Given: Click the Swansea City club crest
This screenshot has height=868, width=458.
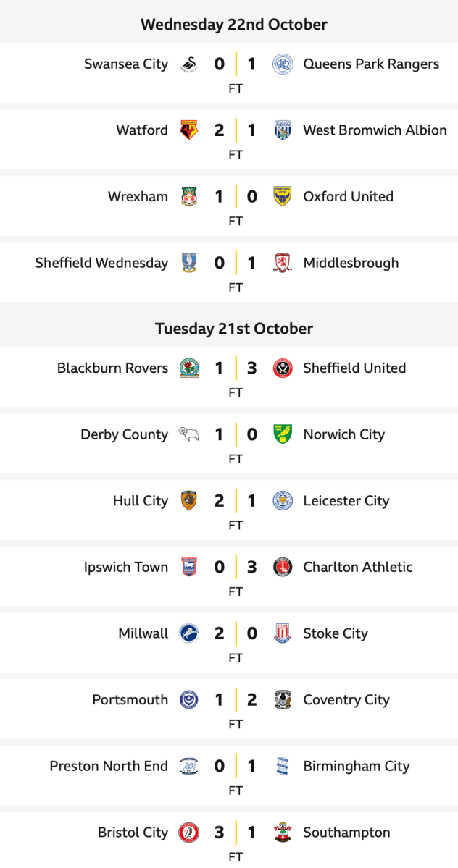Looking at the screenshot, I should coord(189,64).
